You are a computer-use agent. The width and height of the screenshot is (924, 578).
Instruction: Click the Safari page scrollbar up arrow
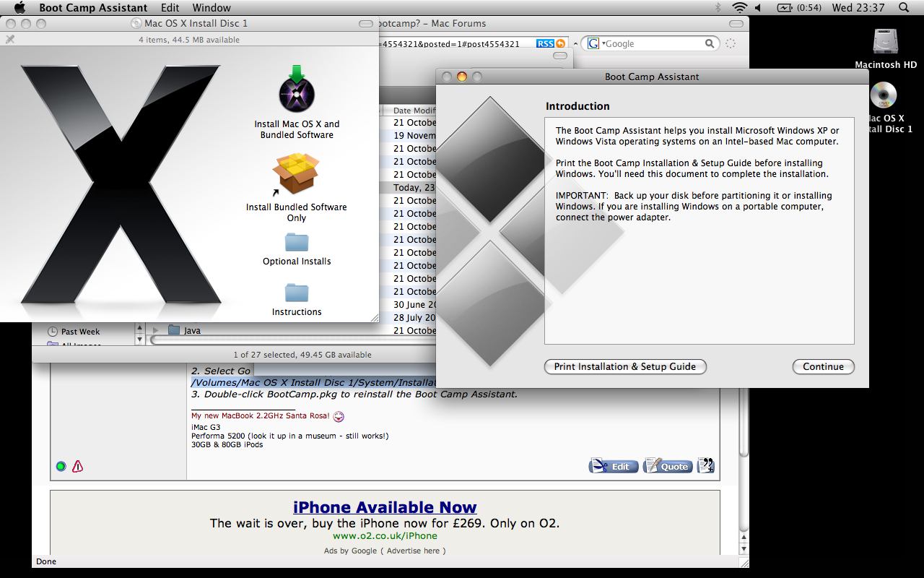[743, 538]
